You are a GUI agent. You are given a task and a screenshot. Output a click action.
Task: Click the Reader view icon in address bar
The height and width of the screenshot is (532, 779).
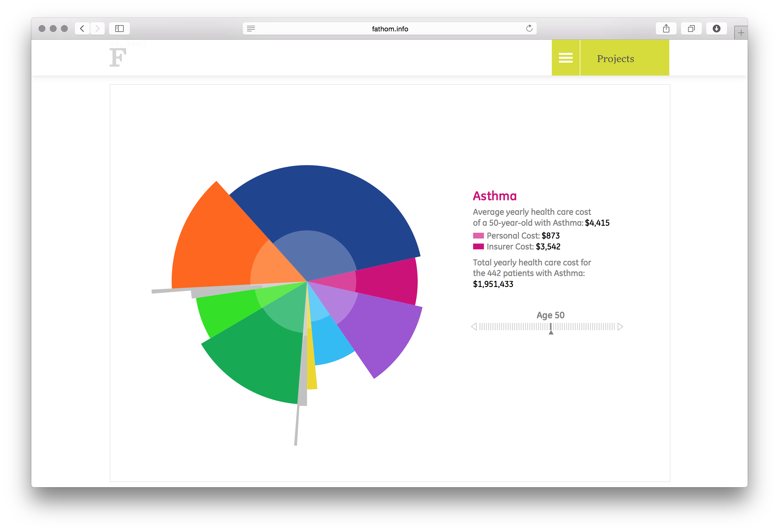[251, 29]
